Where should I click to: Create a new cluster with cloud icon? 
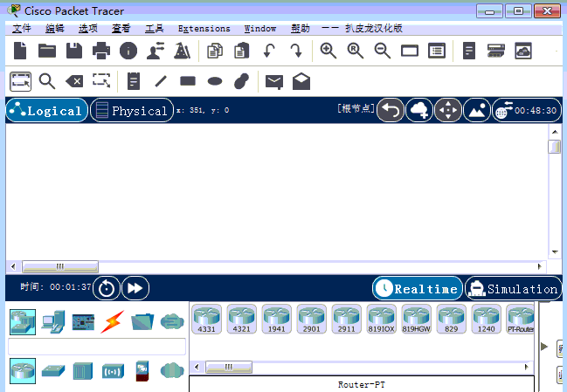(x=419, y=110)
